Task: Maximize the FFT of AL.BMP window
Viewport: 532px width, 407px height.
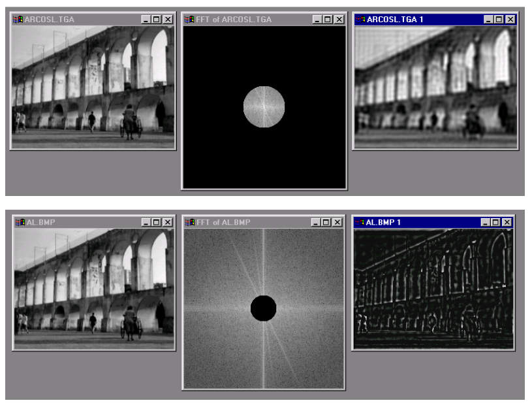Action: tap(326, 222)
